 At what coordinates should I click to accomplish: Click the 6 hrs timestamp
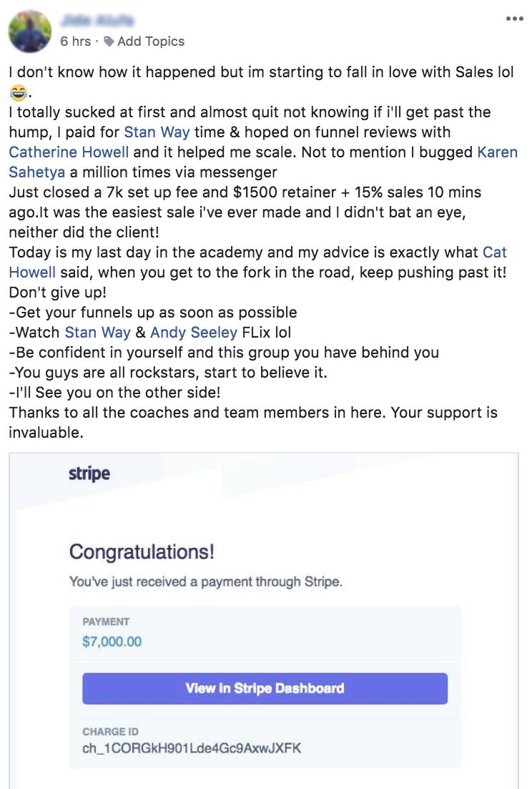[75, 41]
